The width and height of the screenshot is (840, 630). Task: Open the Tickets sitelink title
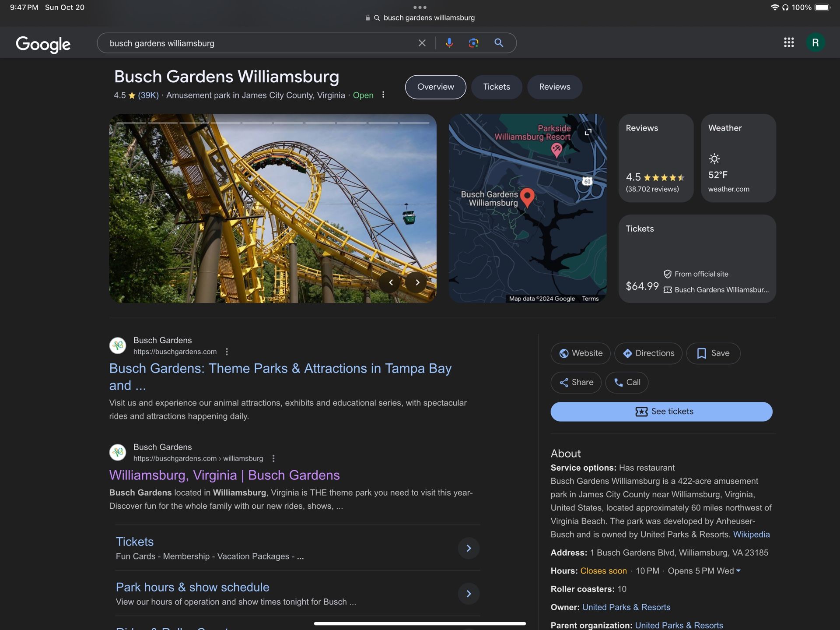tap(135, 542)
